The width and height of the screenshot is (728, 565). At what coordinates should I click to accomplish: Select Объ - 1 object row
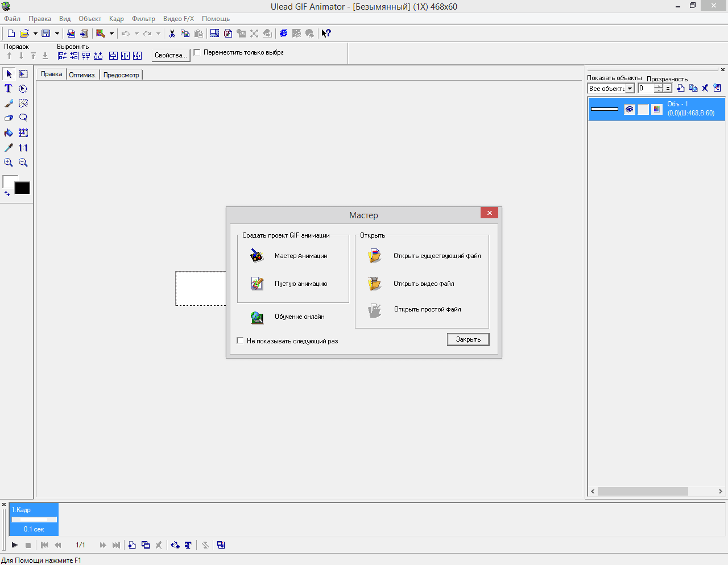[x=656, y=109]
